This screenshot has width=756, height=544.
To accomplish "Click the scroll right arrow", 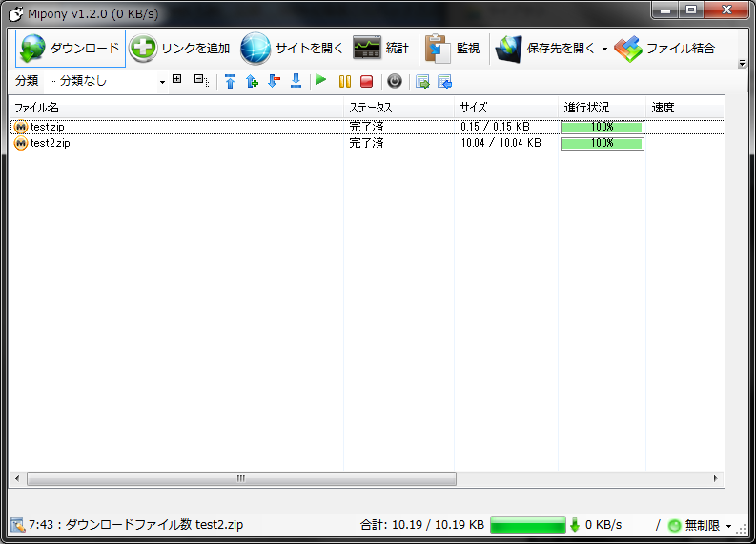I will (x=716, y=478).
